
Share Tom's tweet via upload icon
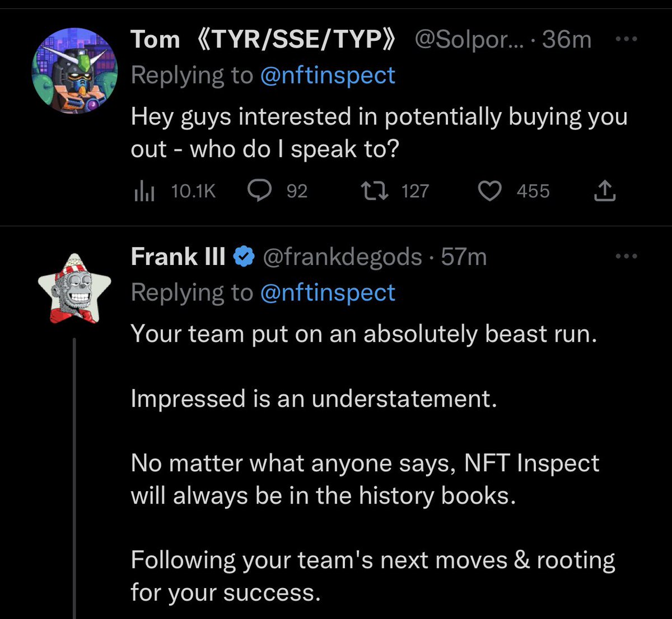604,192
